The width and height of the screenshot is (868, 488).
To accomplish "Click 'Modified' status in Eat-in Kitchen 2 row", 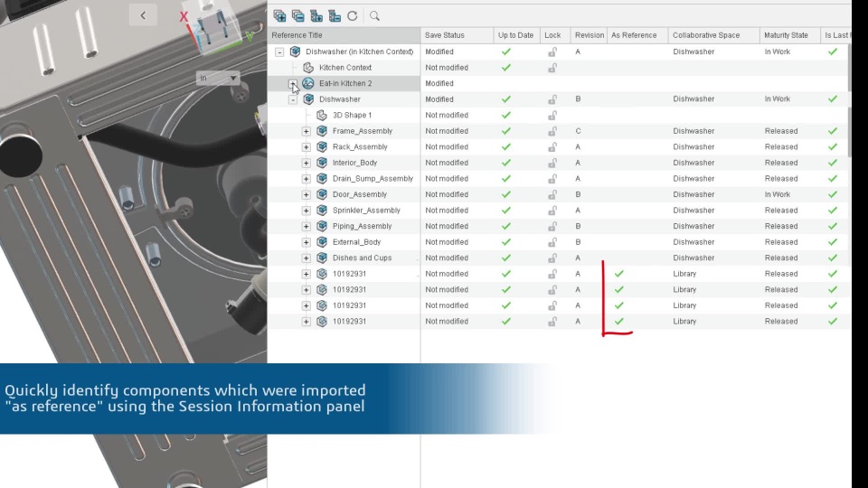I will tap(439, 83).
